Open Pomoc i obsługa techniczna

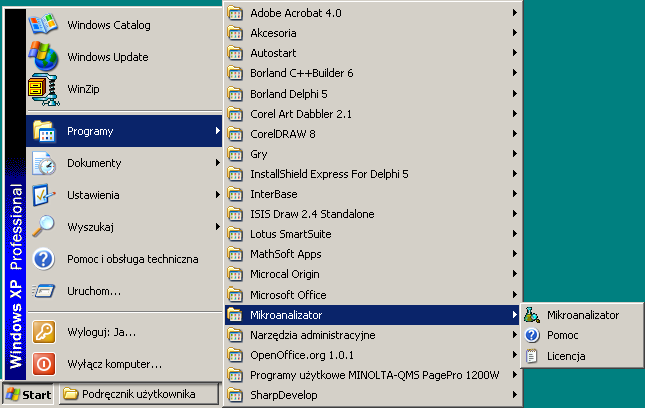pos(124,259)
